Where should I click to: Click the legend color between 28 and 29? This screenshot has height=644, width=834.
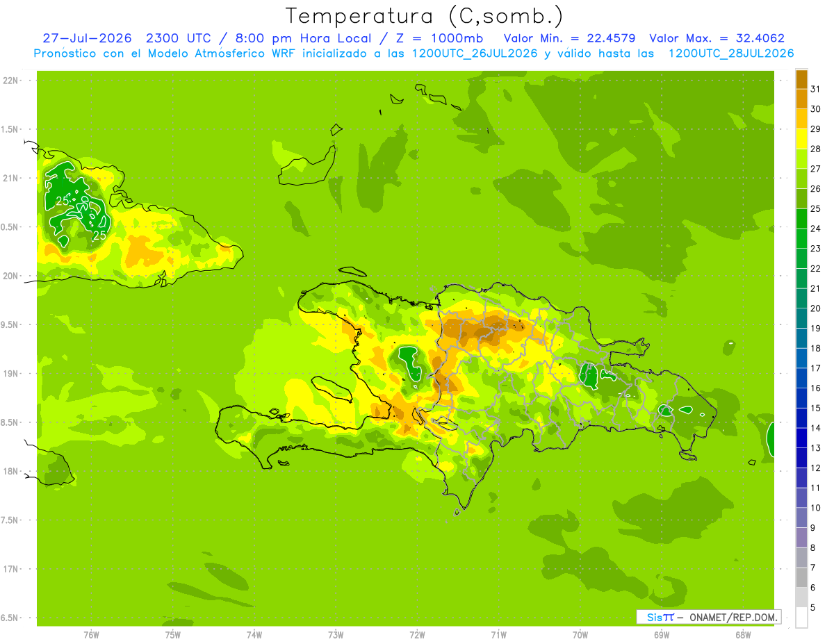[801, 139]
